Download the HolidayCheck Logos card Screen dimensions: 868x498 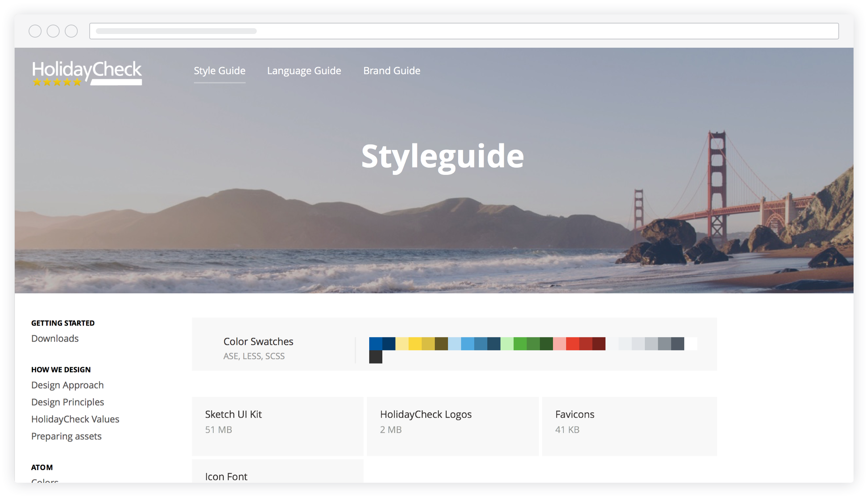(x=452, y=426)
